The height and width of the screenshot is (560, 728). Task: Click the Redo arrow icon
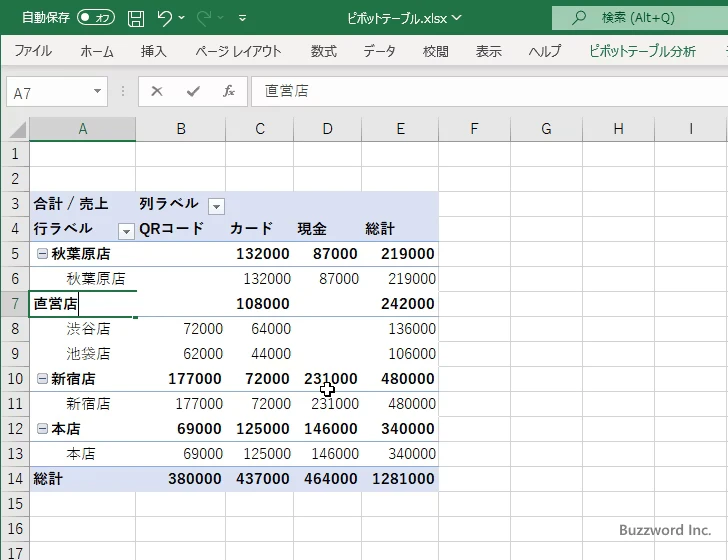[204, 18]
